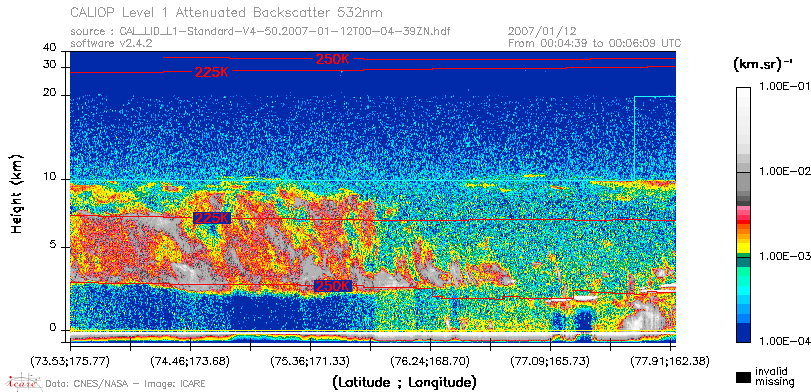Click the vertical backscatter color bar
The width and height of the screenshot is (811, 392).
point(743,215)
